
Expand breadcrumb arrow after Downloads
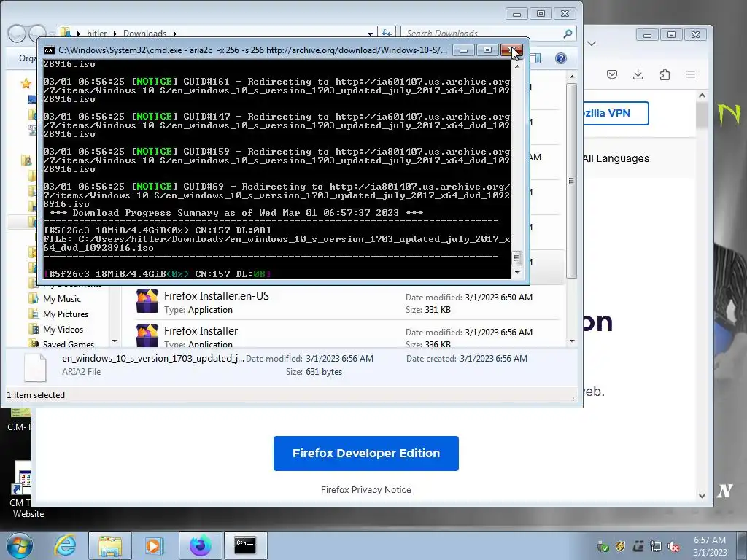175,34
